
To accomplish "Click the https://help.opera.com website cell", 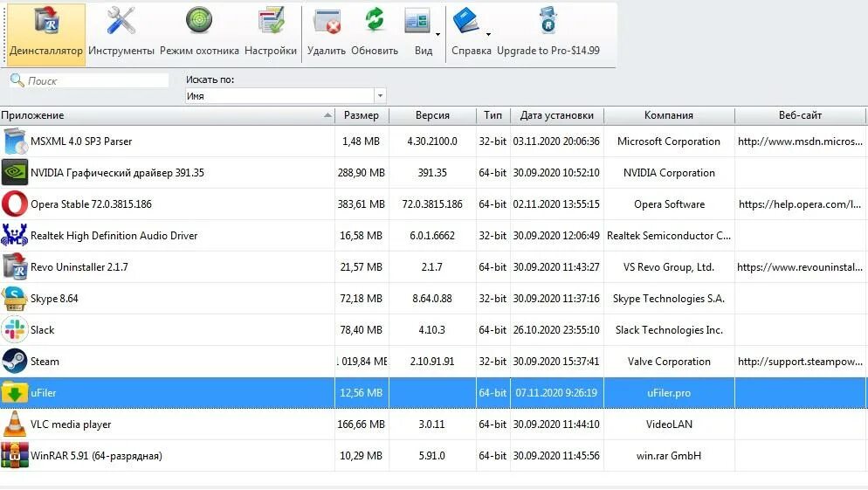I will click(x=800, y=204).
